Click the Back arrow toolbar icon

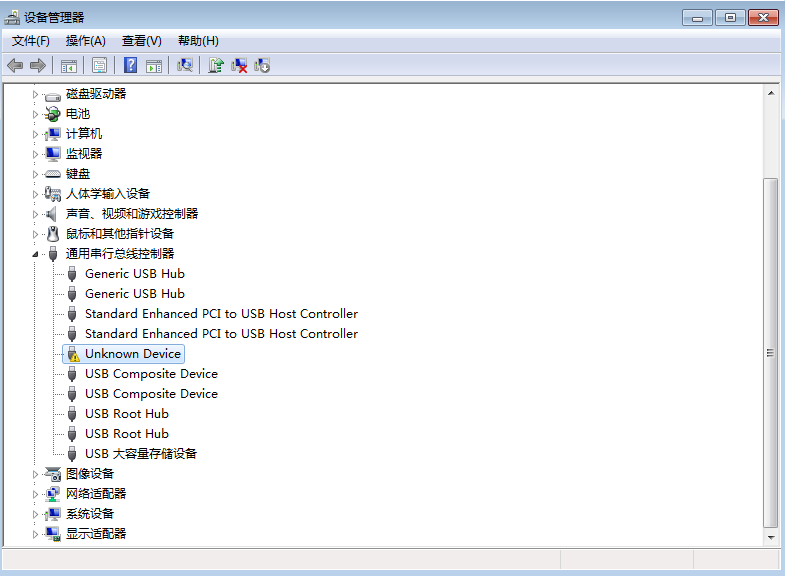click(x=15, y=66)
